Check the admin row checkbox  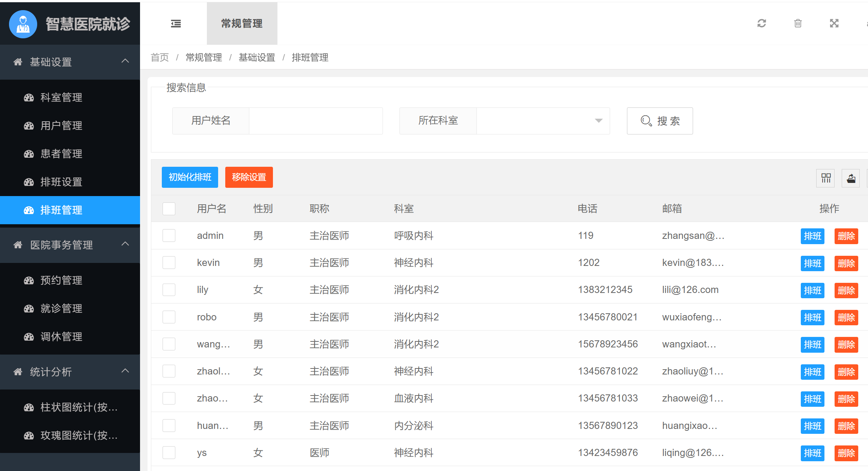coord(169,236)
